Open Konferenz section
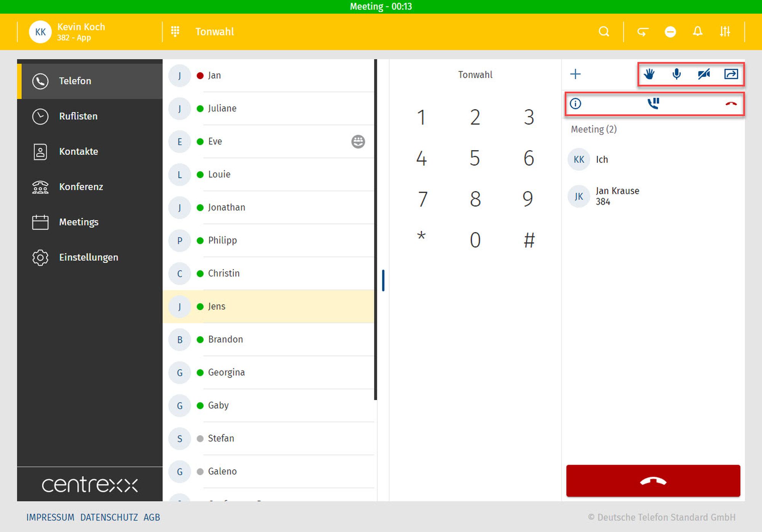This screenshot has width=762, height=532. [x=81, y=187]
